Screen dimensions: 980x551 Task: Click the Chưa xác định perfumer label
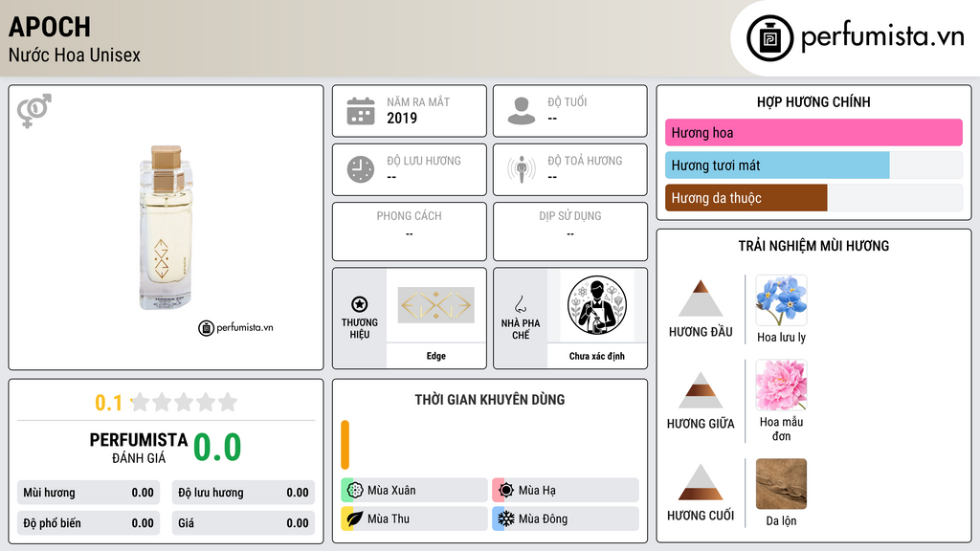coord(597,356)
